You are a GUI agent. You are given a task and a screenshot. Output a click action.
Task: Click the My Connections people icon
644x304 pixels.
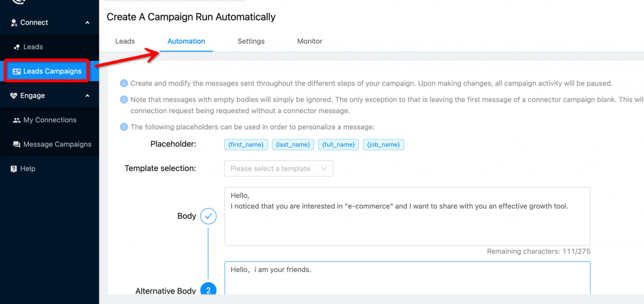click(x=16, y=120)
